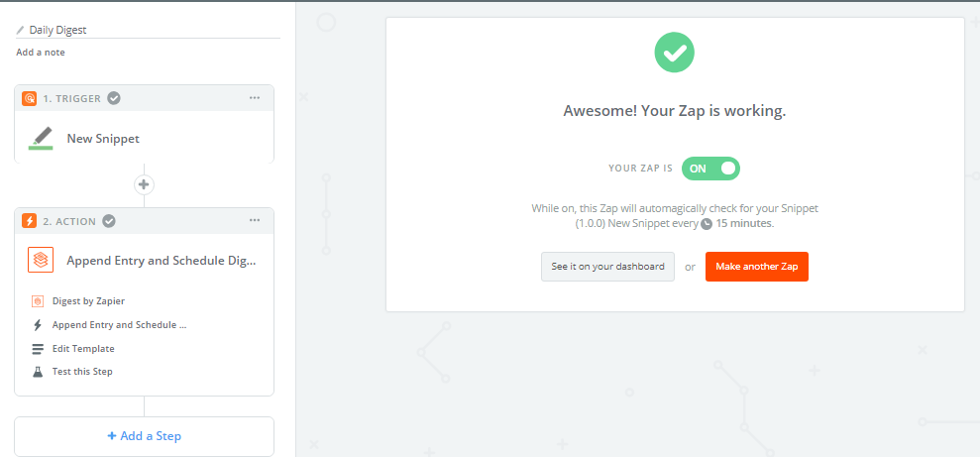Select the Test this Step item
This screenshot has width=980, height=457.
(82, 372)
